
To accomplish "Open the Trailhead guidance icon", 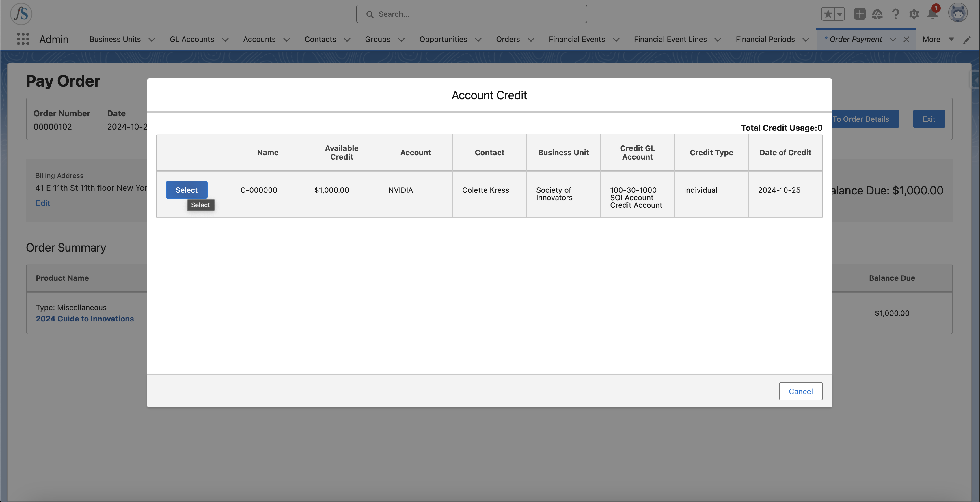I will pyautogui.click(x=877, y=14).
